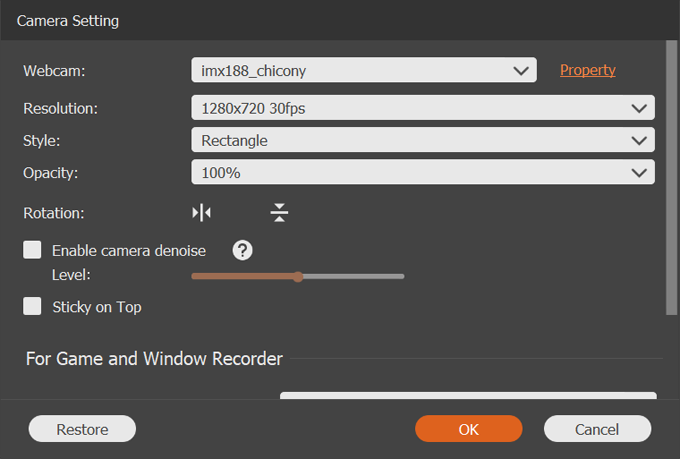
Task: Open the Webcam dropdown showing imx188_chicony
Action: pos(363,70)
